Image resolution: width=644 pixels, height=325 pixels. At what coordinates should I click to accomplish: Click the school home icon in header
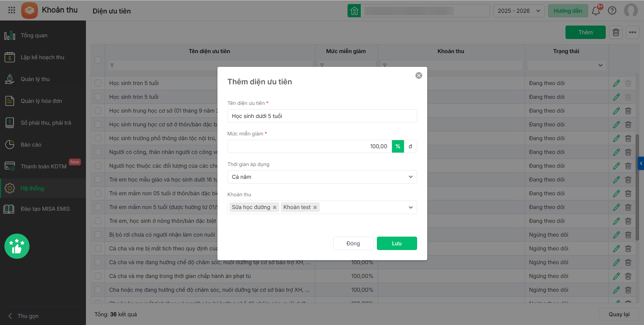click(x=354, y=11)
